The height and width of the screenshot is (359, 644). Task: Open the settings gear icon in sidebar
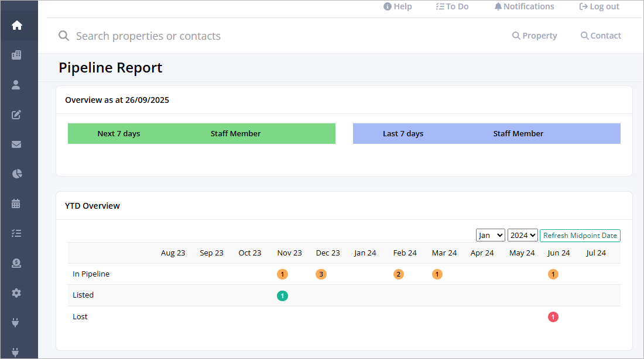point(16,293)
